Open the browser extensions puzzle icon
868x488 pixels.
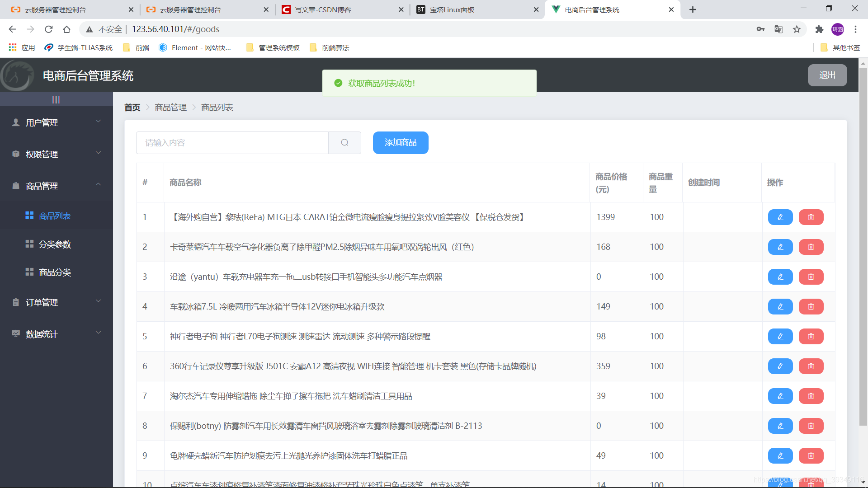tap(819, 29)
